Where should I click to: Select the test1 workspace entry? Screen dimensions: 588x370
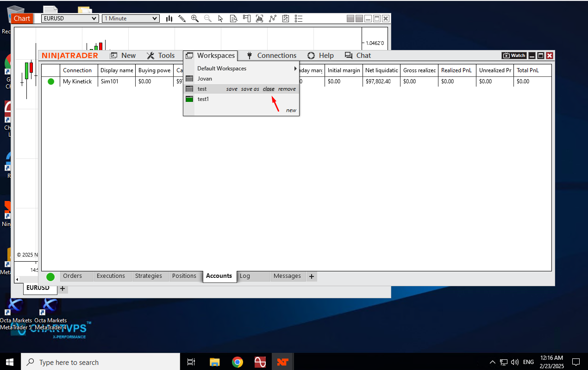click(203, 99)
